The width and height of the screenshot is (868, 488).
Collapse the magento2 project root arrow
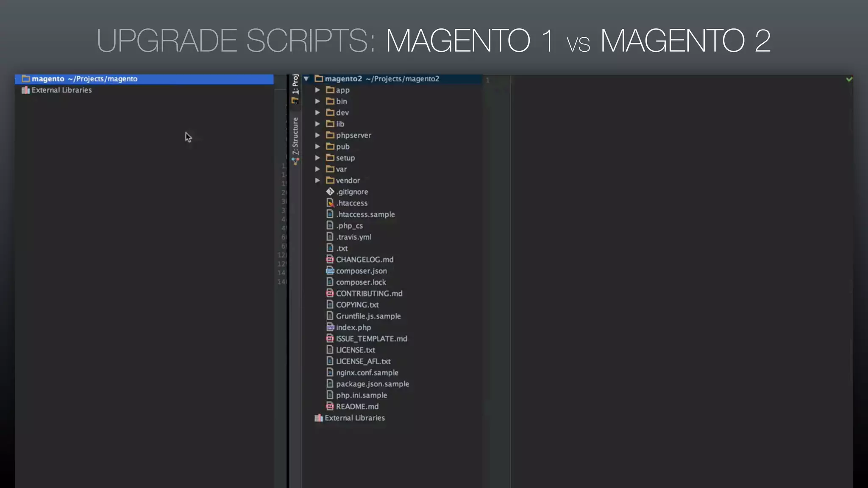pos(306,79)
